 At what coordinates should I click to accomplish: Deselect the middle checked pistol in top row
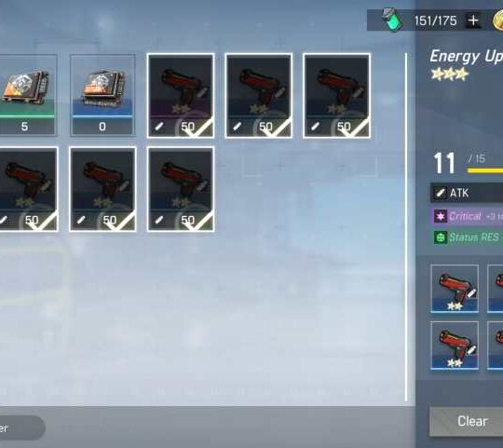[x=259, y=96]
